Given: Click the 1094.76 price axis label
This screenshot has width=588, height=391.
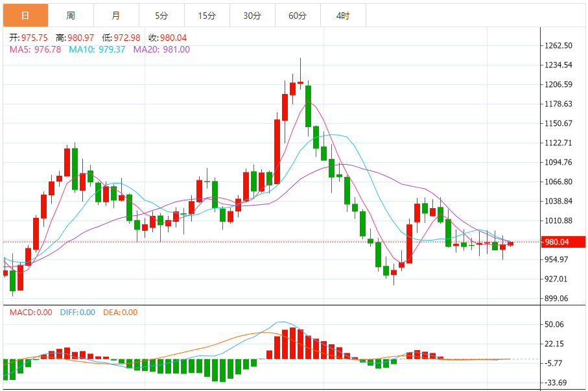Looking at the screenshot, I should click(x=558, y=163).
